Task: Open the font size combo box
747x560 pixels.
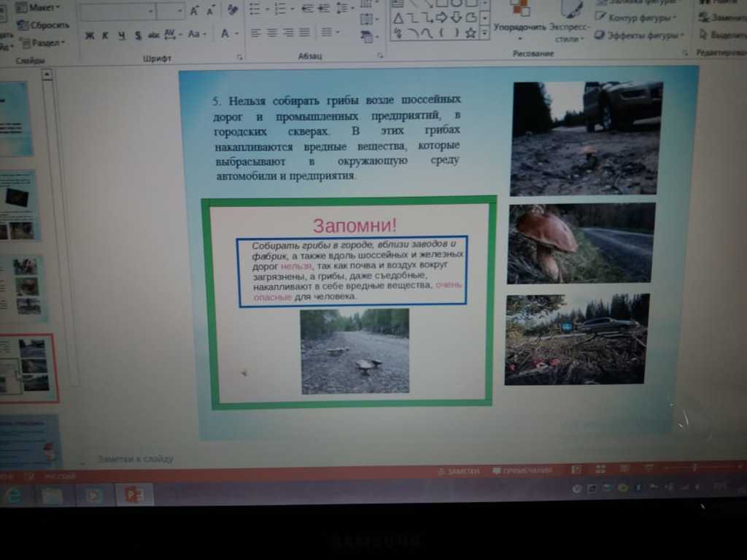Action: point(171,10)
